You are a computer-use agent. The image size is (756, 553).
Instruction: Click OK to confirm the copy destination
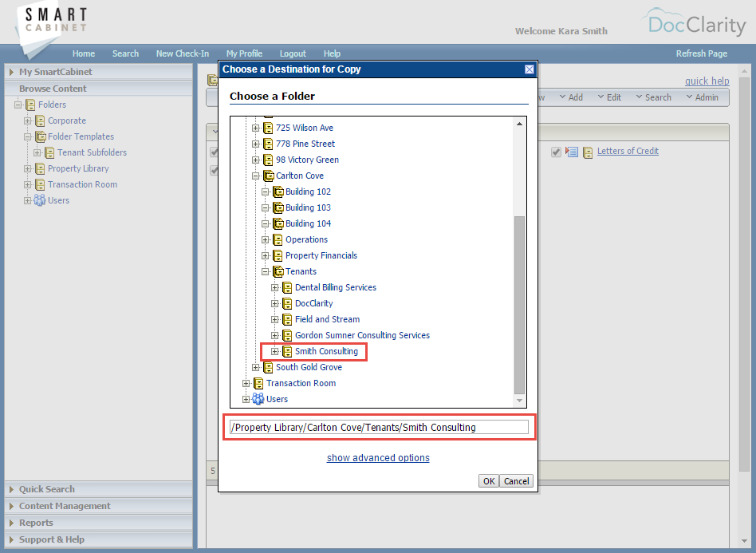[x=488, y=480]
